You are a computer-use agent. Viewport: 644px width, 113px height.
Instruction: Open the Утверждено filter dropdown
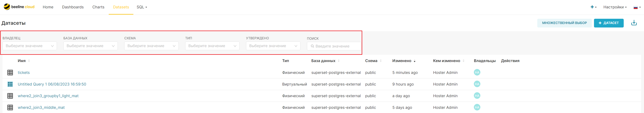click(273, 46)
